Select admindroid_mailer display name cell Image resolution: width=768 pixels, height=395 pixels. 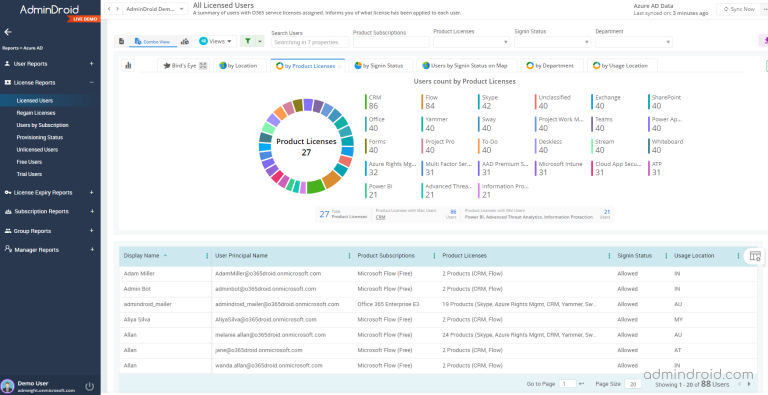coord(147,304)
